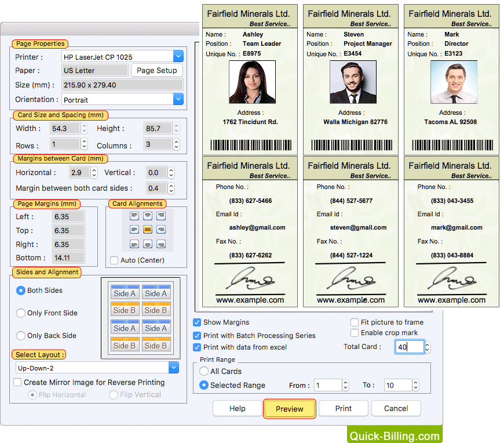Select middle-center card alignment icon

[x=148, y=230]
